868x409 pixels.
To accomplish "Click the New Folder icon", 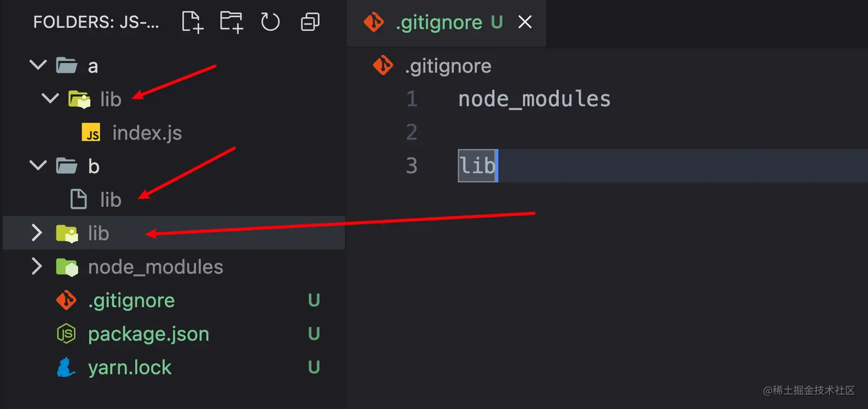I will pos(231,22).
